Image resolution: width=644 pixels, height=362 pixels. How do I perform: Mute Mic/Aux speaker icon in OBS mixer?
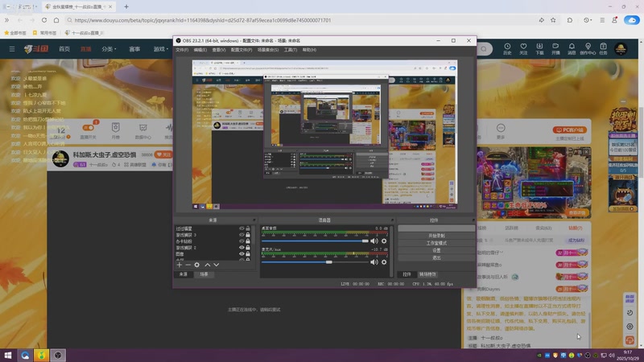click(x=374, y=262)
